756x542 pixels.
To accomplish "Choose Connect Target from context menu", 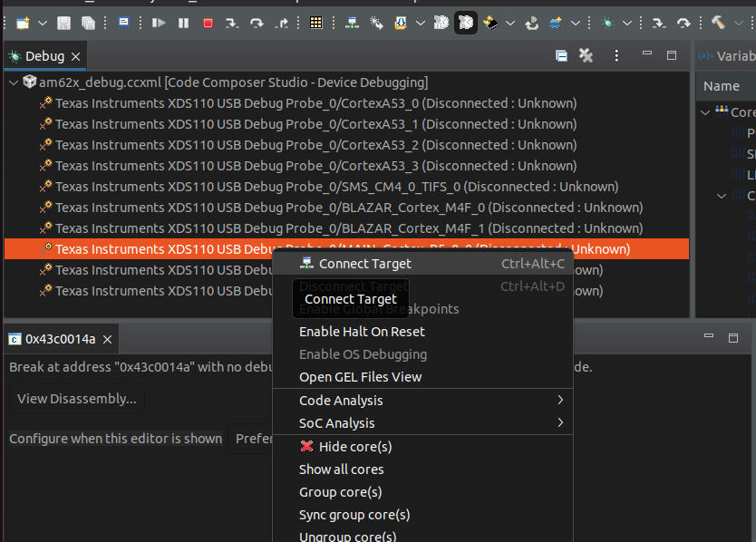I will point(422,264).
